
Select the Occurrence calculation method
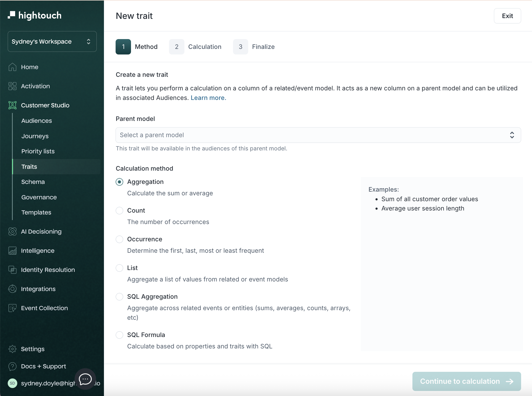coord(119,239)
